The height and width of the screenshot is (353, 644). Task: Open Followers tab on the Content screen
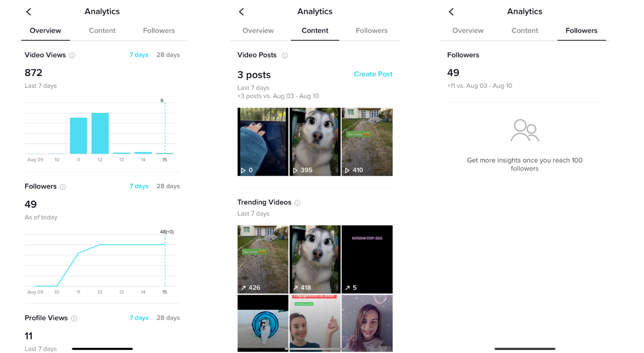pyautogui.click(x=371, y=30)
